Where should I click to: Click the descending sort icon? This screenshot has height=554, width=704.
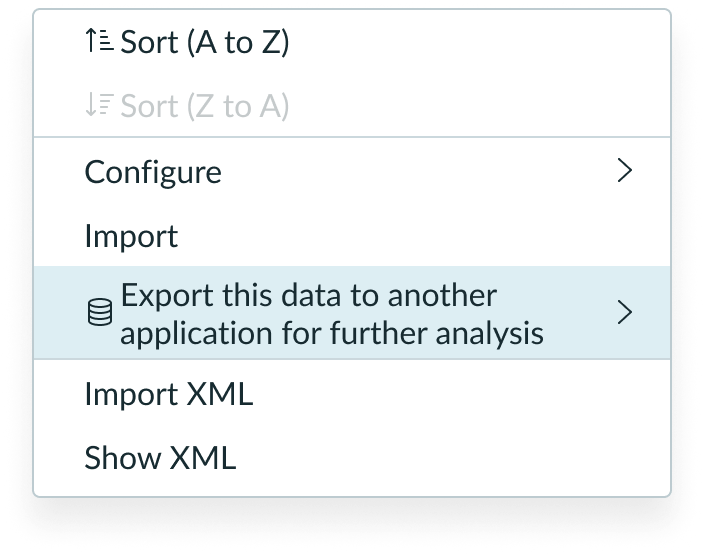[99, 106]
